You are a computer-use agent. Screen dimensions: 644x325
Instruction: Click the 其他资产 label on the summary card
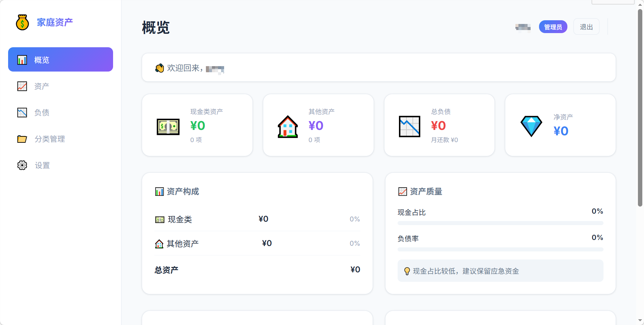tap(321, 111)
